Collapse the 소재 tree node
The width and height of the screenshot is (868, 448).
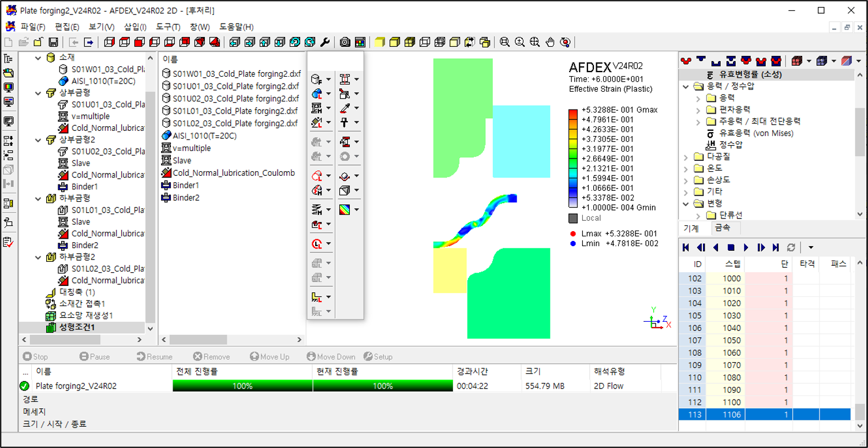39,58
